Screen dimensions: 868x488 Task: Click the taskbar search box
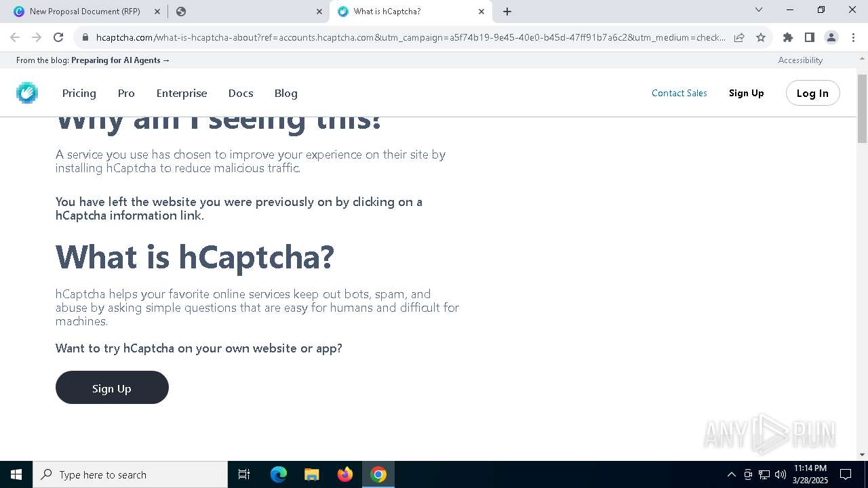[x=130, y=474]
